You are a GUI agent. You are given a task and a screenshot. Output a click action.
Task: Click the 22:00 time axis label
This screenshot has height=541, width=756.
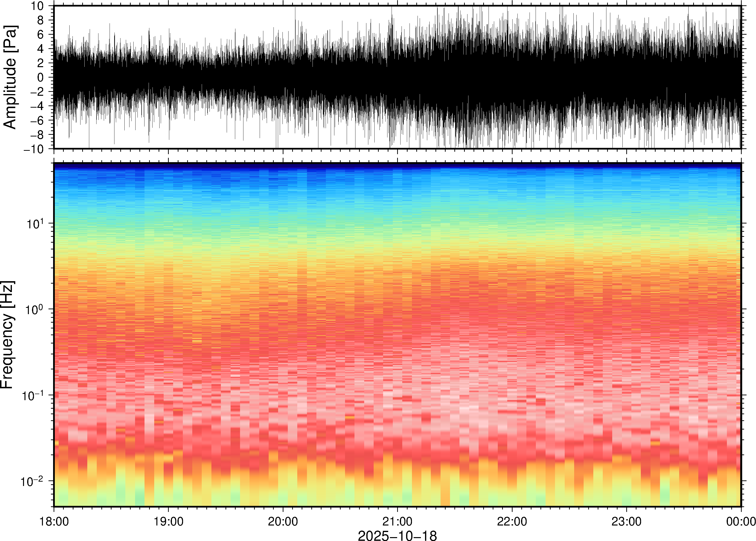512,521
